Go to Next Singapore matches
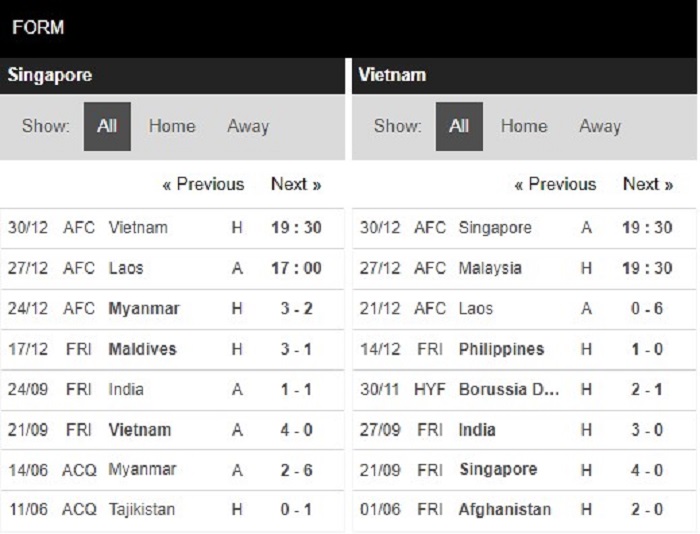Screen dimensions: 700x534 (296, 184)
